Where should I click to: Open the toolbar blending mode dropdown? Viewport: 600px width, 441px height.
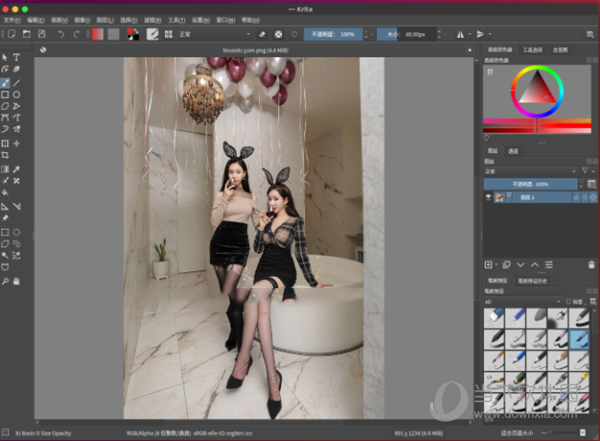(x=214, y=34)
